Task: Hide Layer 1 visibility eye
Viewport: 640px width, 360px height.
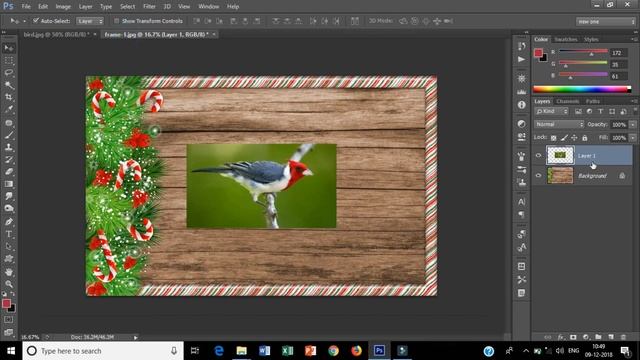Action: [x=538, y=156]
